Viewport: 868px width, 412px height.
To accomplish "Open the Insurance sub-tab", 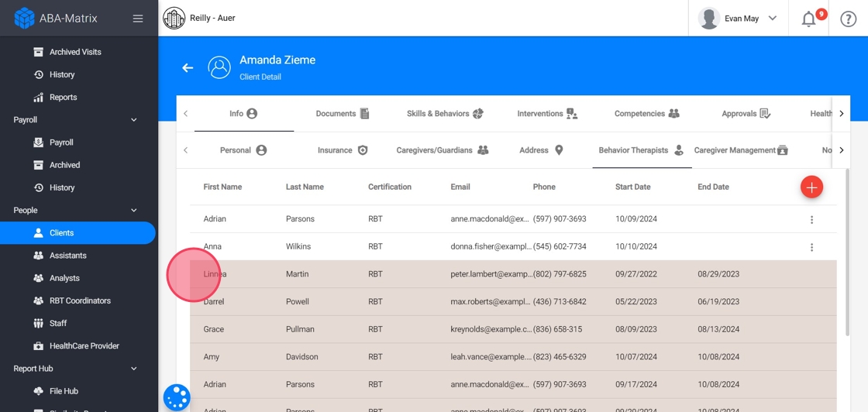I will [342, 150].
